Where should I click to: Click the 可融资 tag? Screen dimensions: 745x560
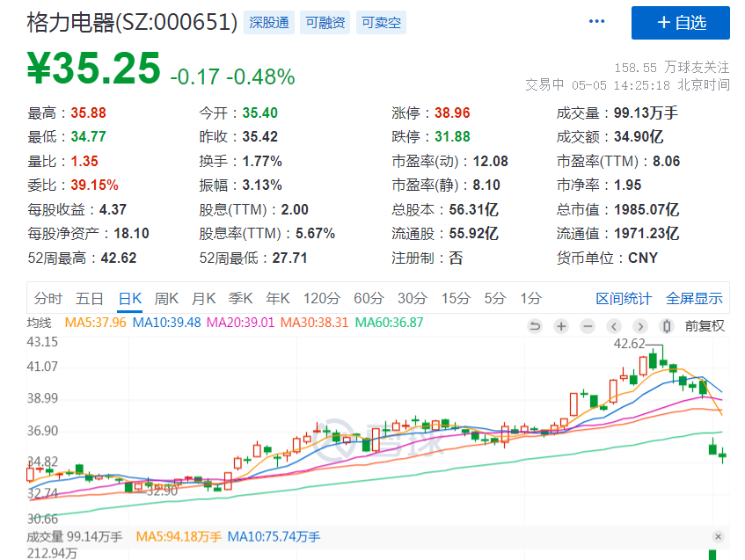tap(325, 23)
